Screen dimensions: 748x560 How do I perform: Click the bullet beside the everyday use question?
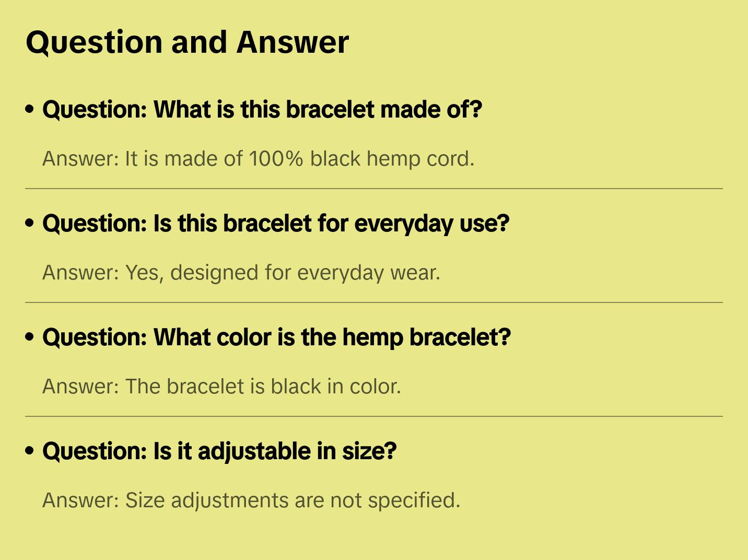[x=30, y=223]
